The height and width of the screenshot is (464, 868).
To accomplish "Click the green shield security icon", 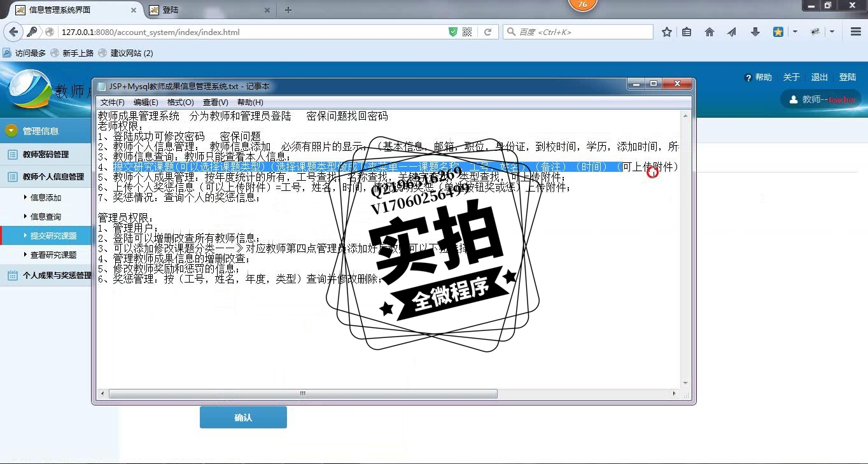I will pyautogui.click(x=453, y=32).
